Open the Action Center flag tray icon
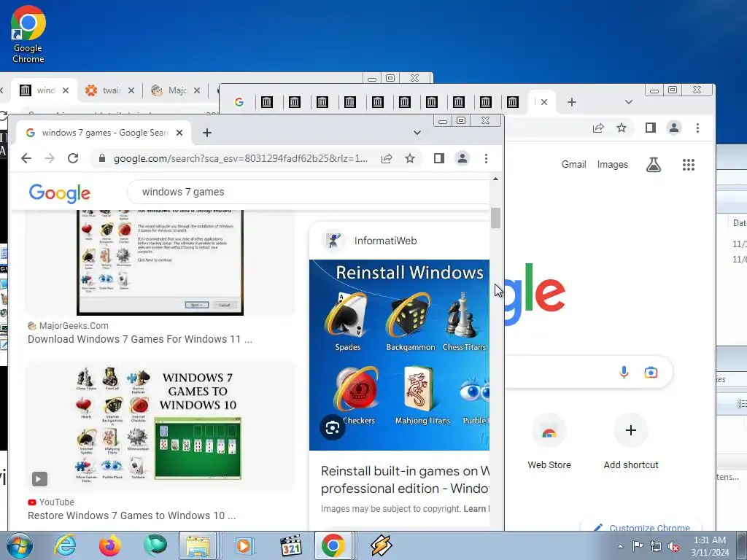 [638, 546]
